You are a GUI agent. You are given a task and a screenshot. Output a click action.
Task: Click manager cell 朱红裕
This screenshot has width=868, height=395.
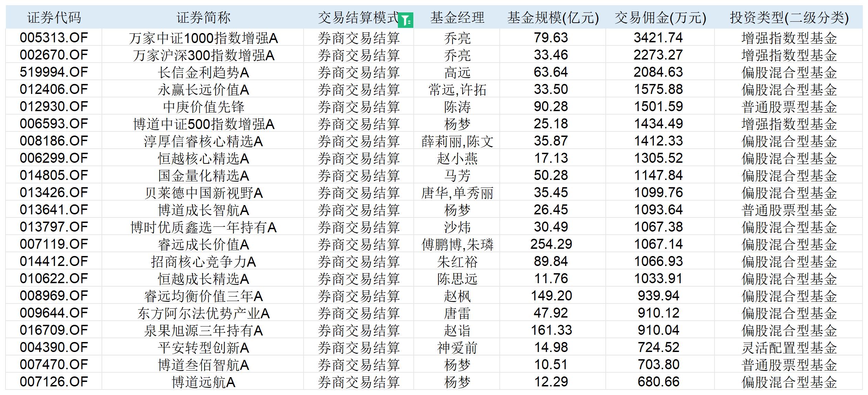point(457,261)
